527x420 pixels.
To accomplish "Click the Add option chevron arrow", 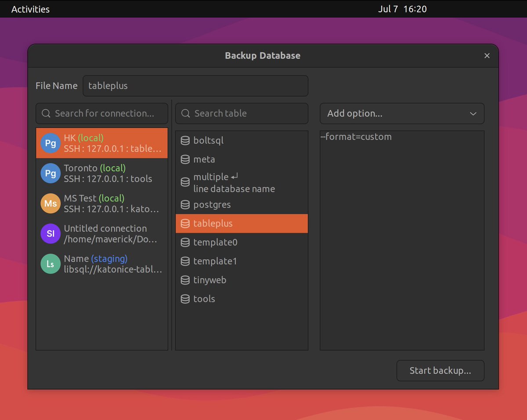I will (x=473, y=114).
